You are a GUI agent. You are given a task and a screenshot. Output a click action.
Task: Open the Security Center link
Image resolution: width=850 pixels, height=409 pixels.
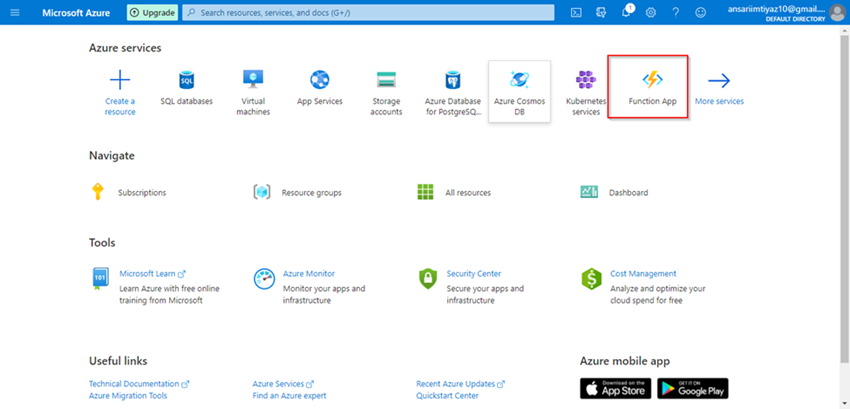pyautogui.click(x=474, y=274)
